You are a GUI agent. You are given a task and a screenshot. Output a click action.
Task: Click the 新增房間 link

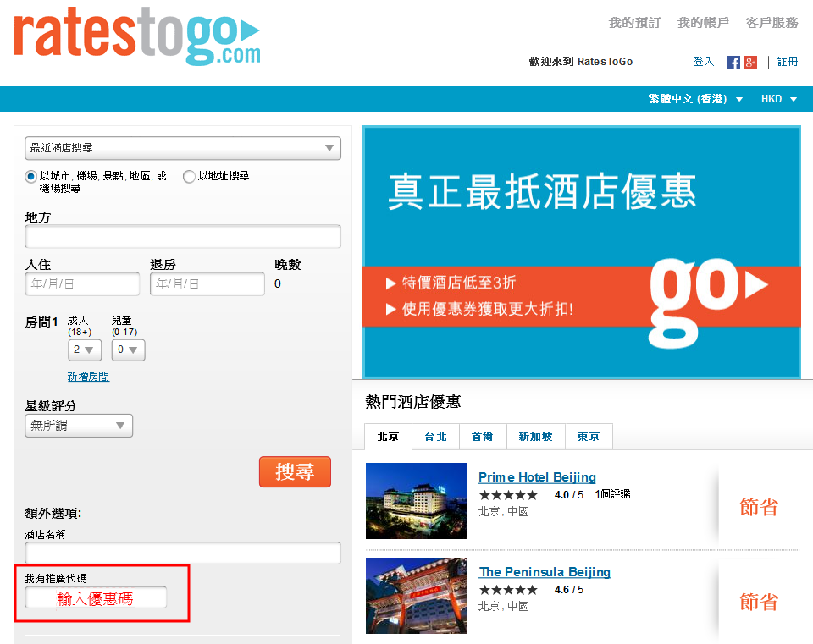click(x=88, y=377)
